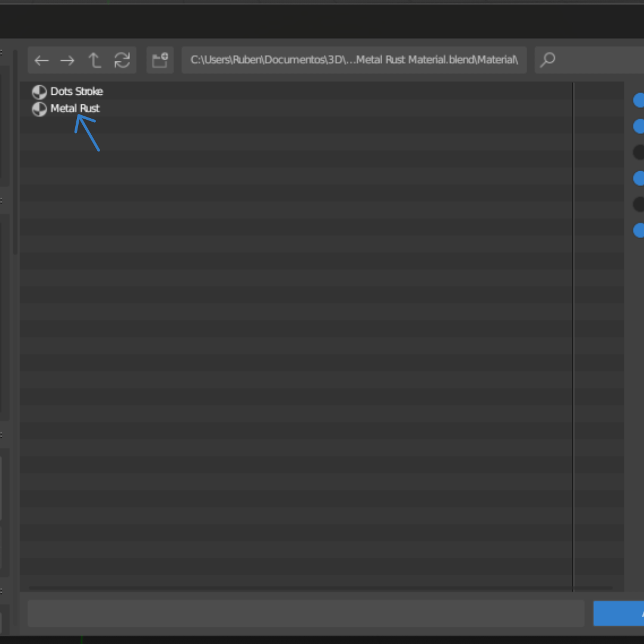Image resolution: width=644 pixels, height=644 pixels.
Task: Toggle the second blue checkbox in right sidebar
Action: [x=639, y=126]
